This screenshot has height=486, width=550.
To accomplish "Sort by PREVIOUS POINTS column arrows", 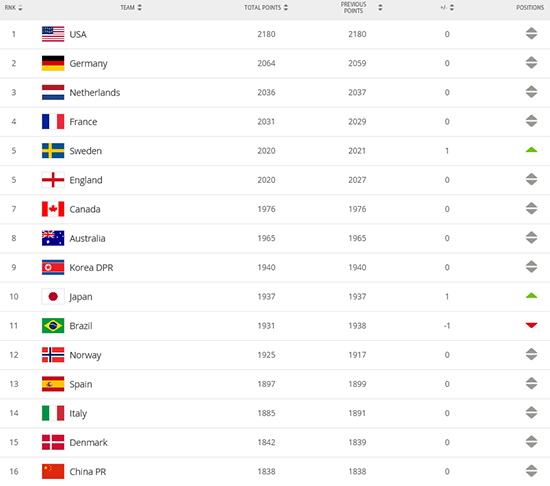I will pos(380,7).
